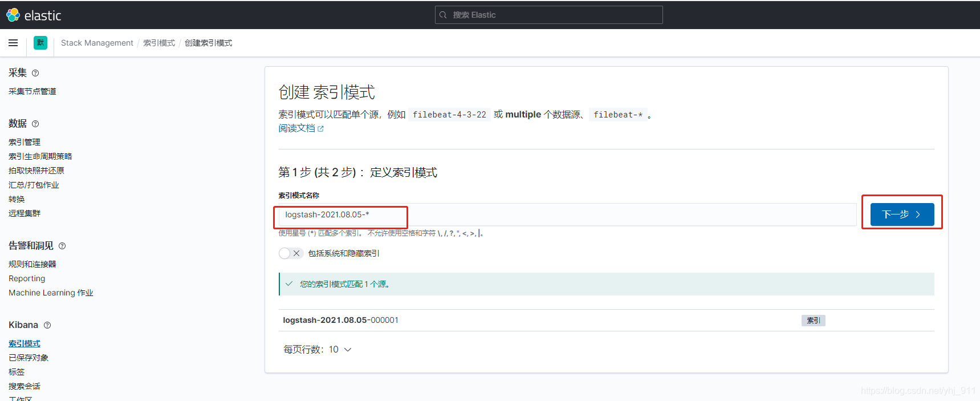Open 拍取快照并还原 in sidebar

(x=36, y=171)
